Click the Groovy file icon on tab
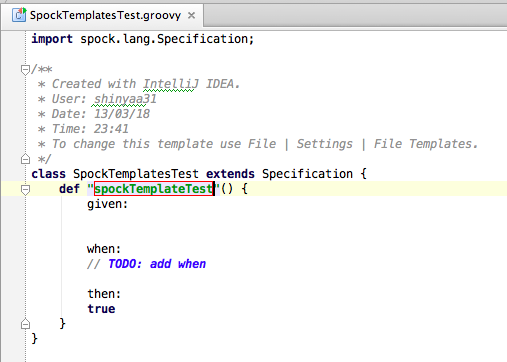 point(19,15)
